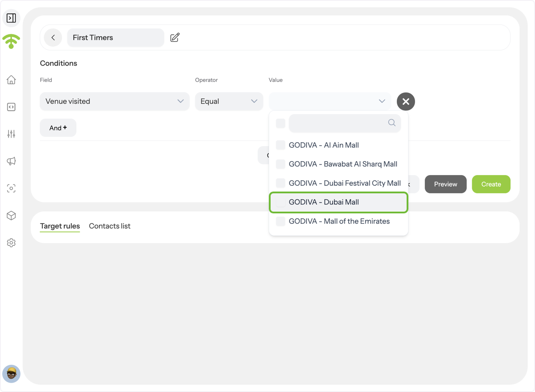Check GODIVA - Al Ain Mall checkbox

pos(280,145)
